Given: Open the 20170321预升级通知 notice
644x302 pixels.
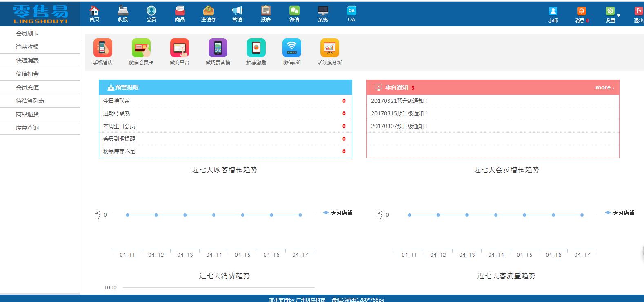Looking at the screenshot, I should (399, 101).
